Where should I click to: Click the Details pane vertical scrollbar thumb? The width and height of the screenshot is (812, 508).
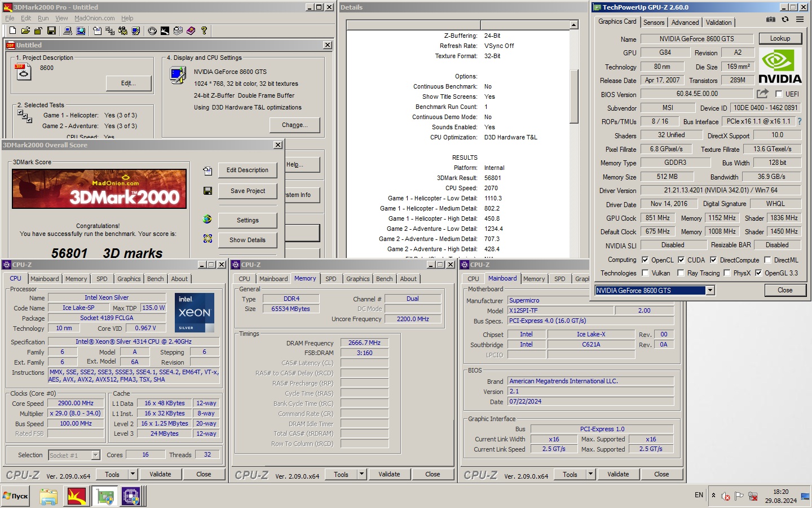[574, 96]
